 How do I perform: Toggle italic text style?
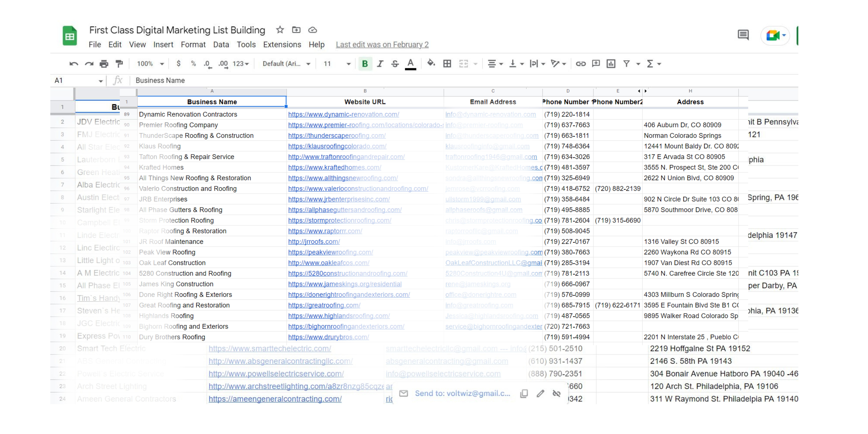[380, 64]
